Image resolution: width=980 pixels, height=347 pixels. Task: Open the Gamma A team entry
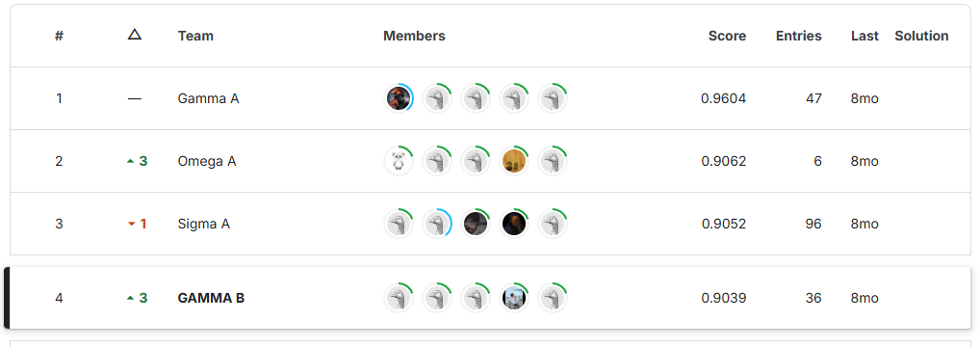point(208,98)
